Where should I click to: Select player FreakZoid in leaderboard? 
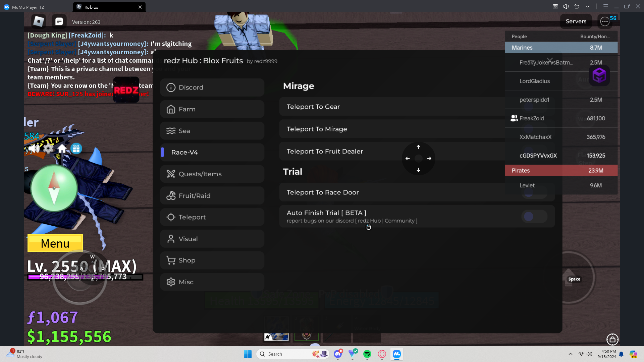pos(561,118)
